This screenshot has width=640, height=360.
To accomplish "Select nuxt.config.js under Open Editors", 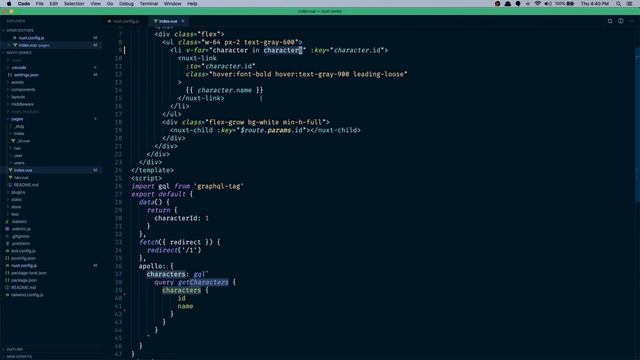I will [x=31, y=38].
